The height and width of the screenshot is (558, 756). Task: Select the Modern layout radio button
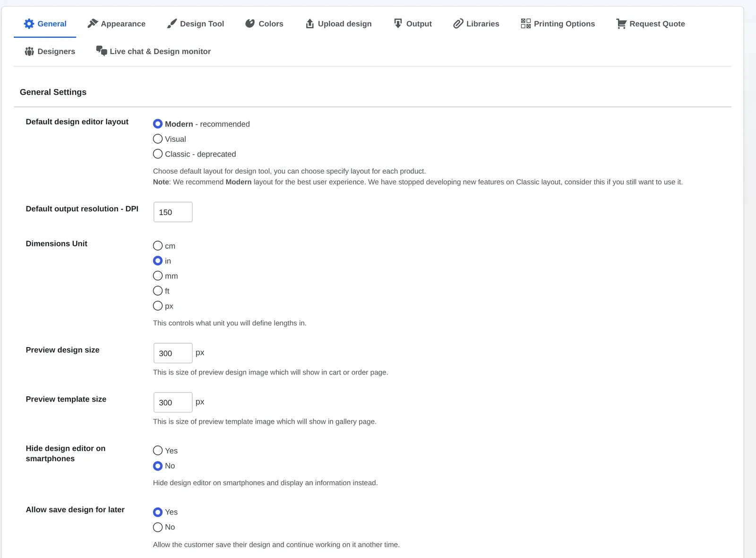click(x=158, y=124)
